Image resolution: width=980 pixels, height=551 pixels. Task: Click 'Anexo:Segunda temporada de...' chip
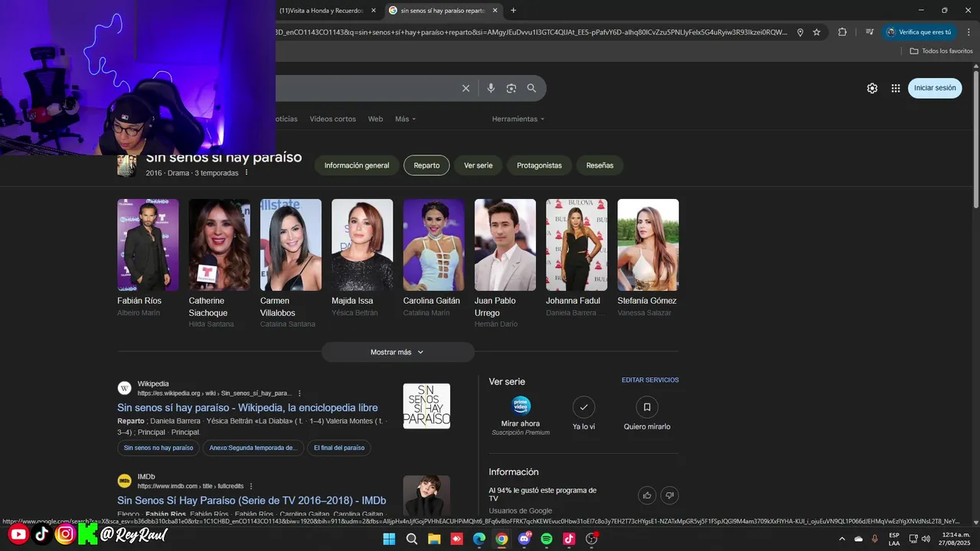(253, 448)
